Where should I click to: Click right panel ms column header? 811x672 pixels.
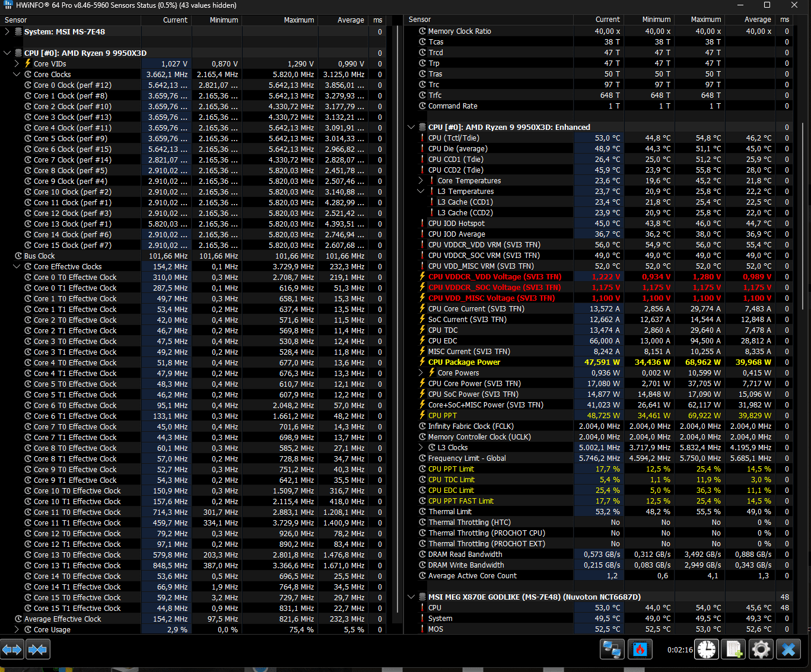pos(784,20)
